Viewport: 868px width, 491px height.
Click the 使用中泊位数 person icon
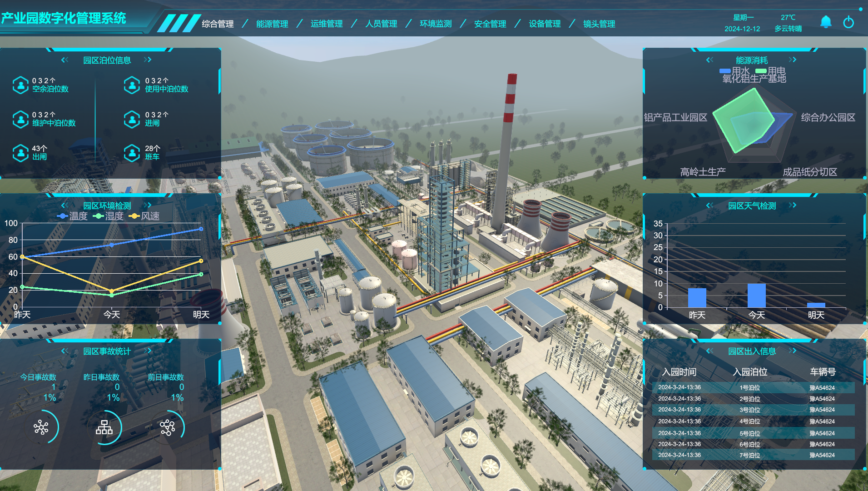132,85
